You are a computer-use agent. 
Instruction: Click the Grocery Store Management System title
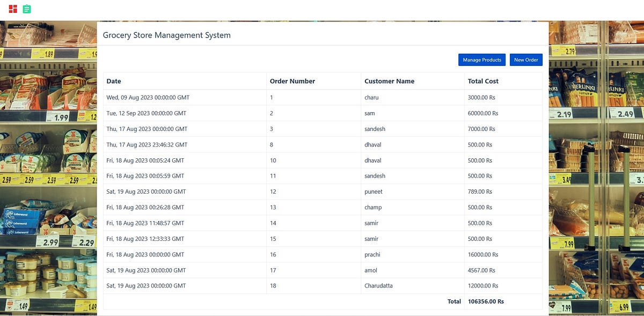167,35
